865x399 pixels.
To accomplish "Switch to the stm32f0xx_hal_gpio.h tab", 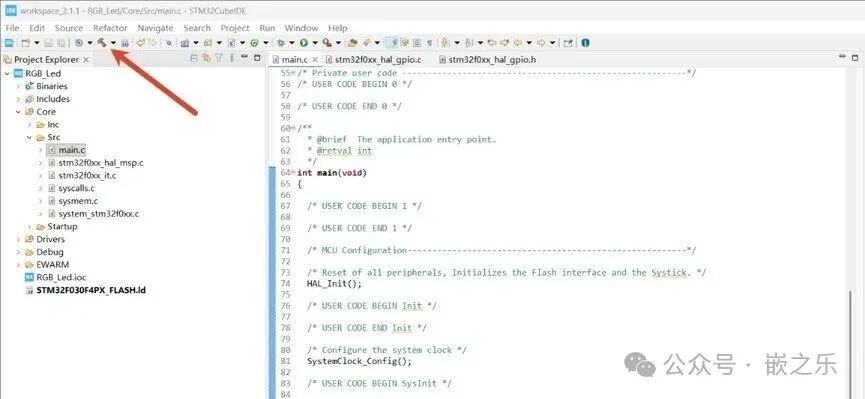I will click(x=487, y=60).
